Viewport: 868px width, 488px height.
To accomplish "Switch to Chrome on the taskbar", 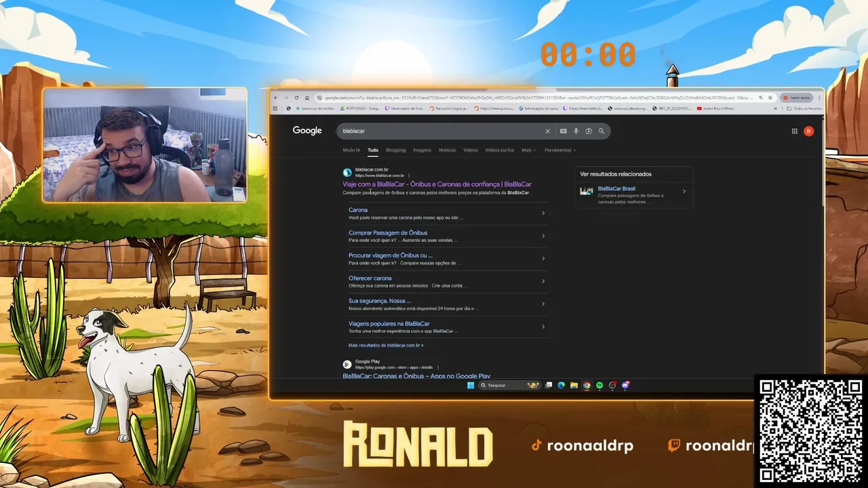I will click(x=587, y=385).
